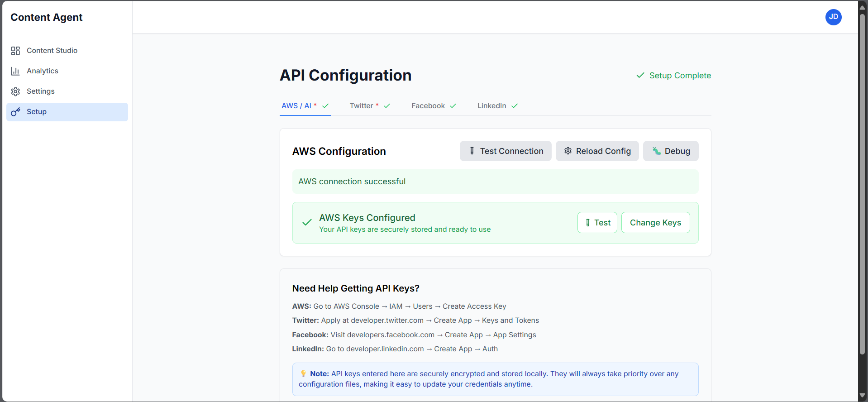Open the JD user avatar menu

coord(833,17)
